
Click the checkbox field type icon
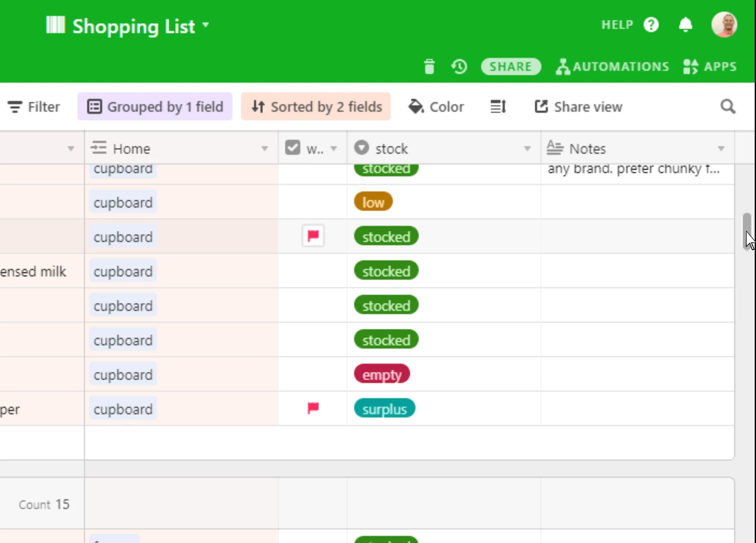[293, 148]
